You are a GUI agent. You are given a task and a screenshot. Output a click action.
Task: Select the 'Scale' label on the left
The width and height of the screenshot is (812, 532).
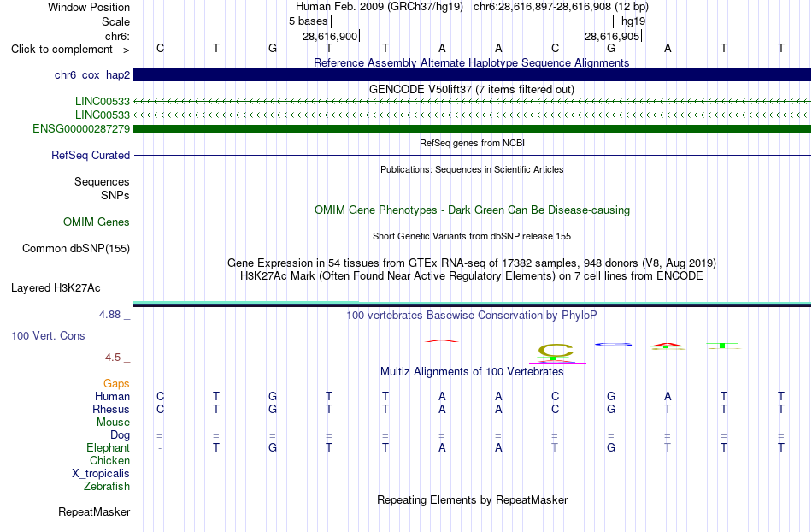115,21
